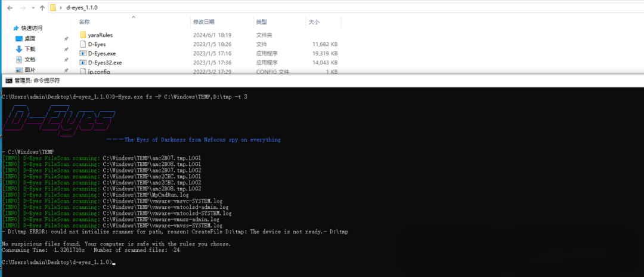
Task: Click the 14,043 KB size cell
Action: coord(325,63)
